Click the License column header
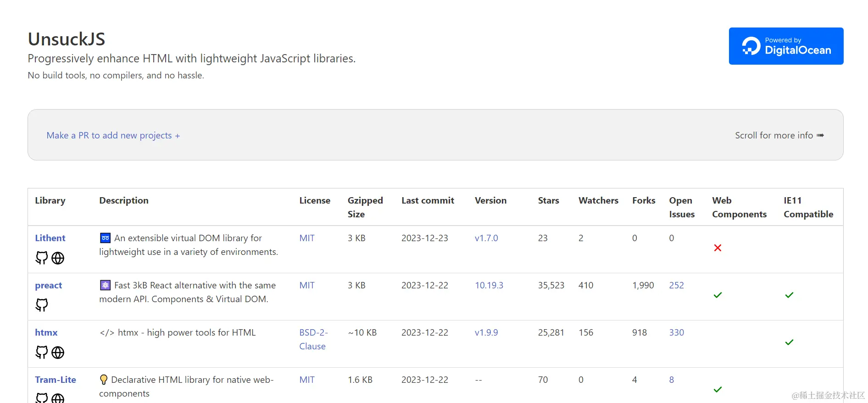 (315, 200)
